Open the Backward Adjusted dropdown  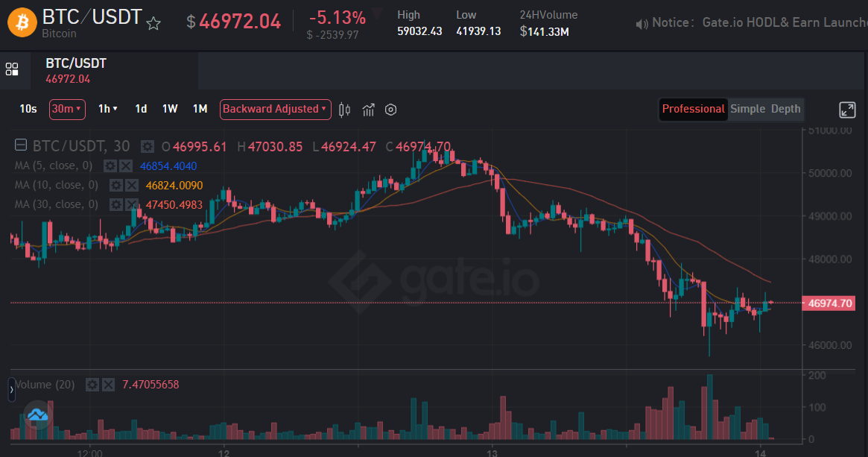[x=275, y=109]
